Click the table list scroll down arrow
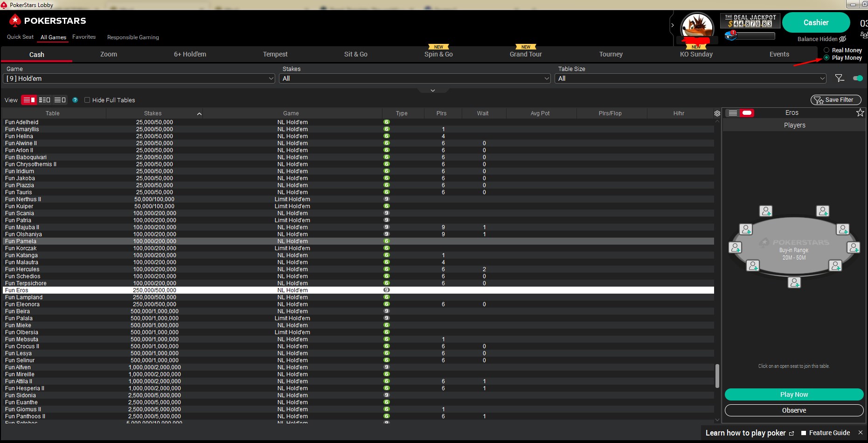 (x=717, y=420)
